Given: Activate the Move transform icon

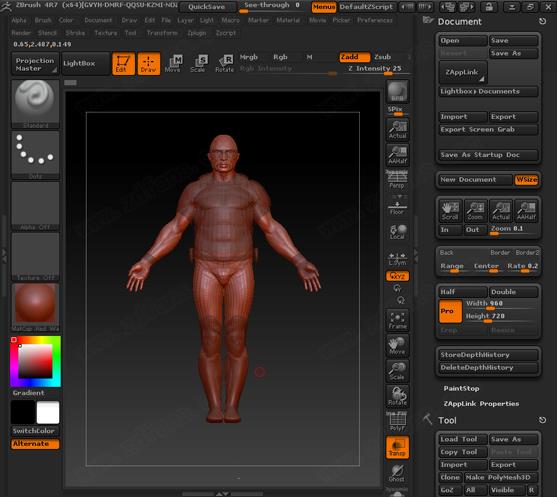Looking at the screenshot, I should [173, 64].
